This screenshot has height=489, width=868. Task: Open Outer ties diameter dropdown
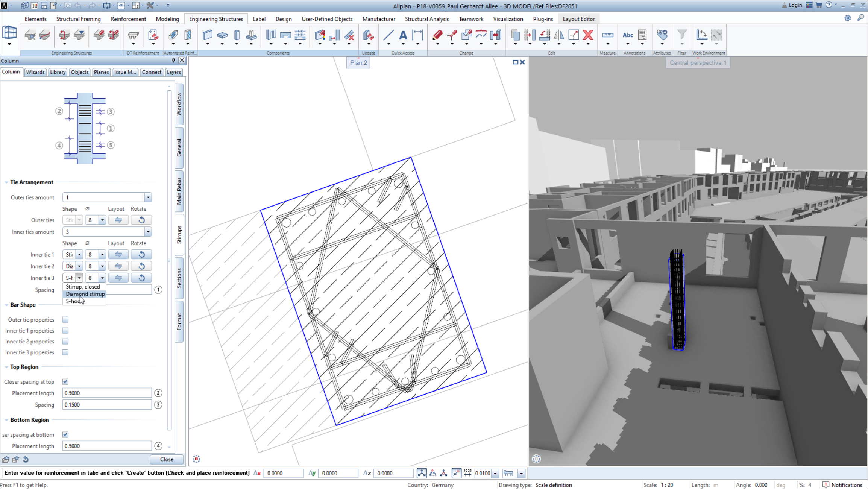click(102, 220)
